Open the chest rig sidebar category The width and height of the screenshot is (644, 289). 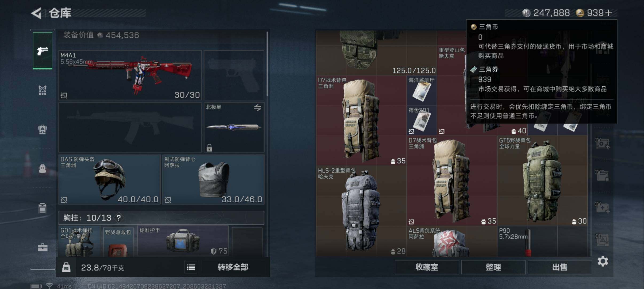(42, 90)
